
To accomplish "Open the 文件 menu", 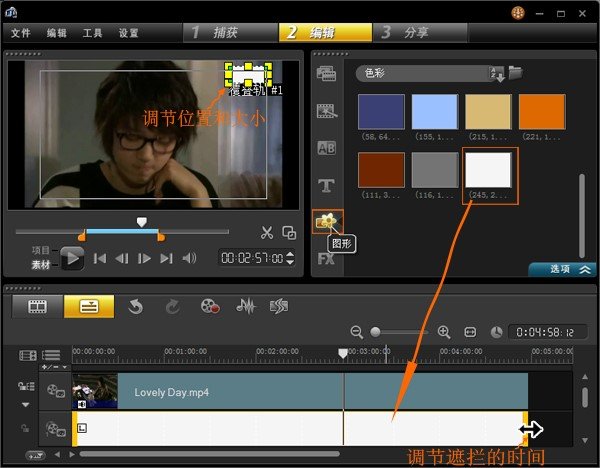I will pos(20,33).
